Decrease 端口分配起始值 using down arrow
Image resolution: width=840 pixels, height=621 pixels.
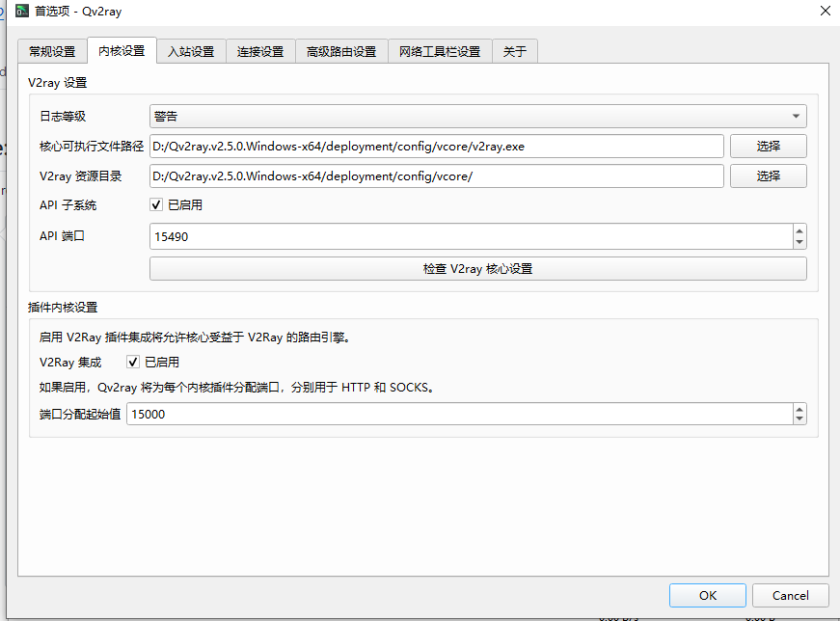pyautogui.click(x=799, y=418)
